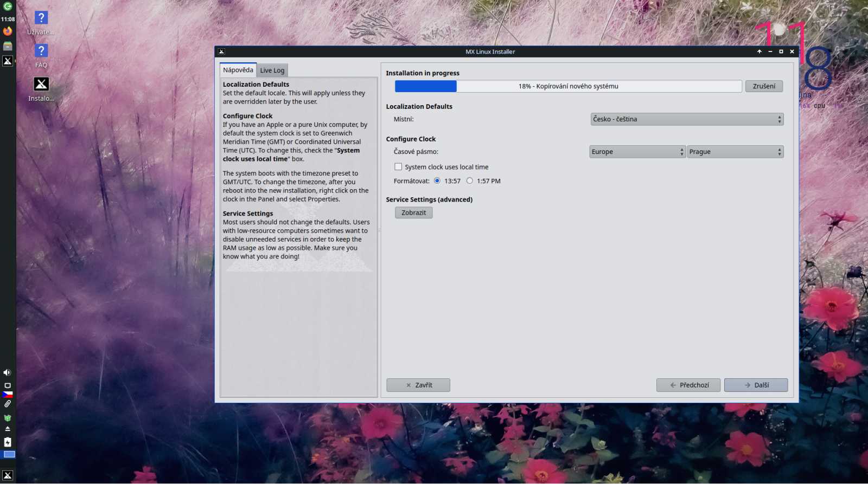The image size is (868, 484).
Task: Open the Místní locale dropdown
Action: 687,119
